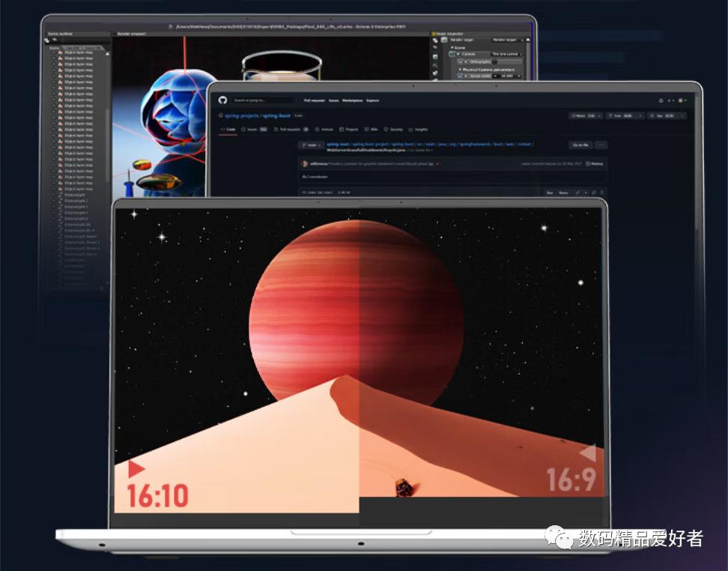Click the Watch button on the repository
Image resolution: width=728 pixels, height=571 pixels.
coord(586,115)
